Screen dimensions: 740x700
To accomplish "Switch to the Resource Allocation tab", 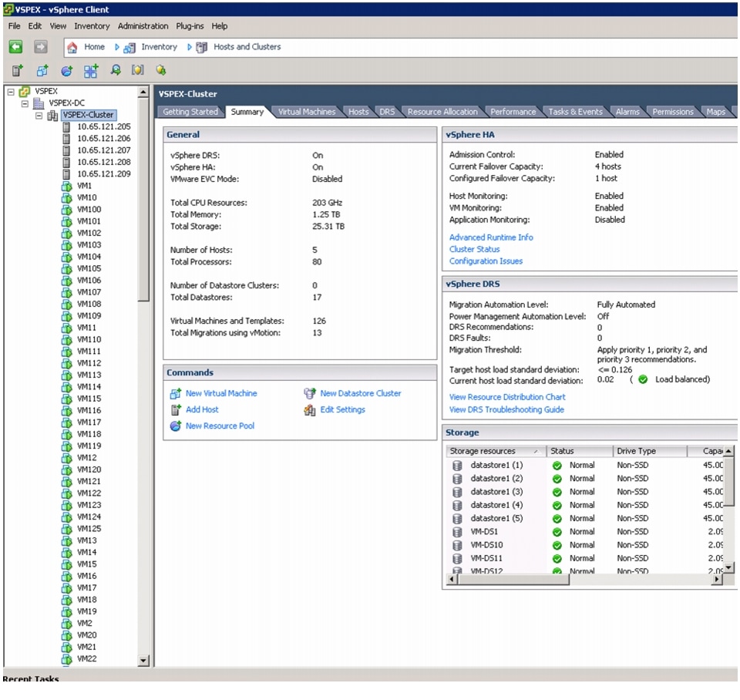I will click(442, 112).
